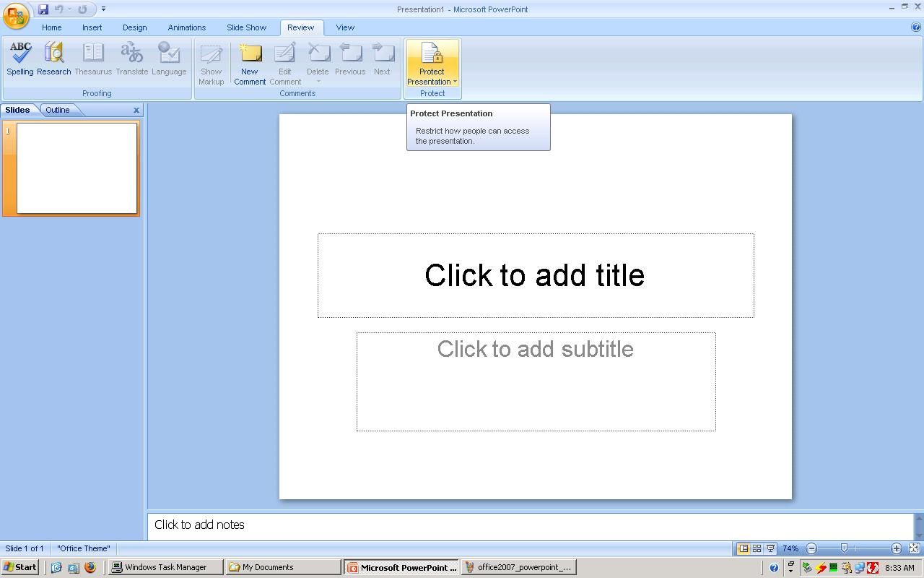Screen dimensions: 924x578
Task: Close the Slides/Outline pane
Action: point(136,110)
